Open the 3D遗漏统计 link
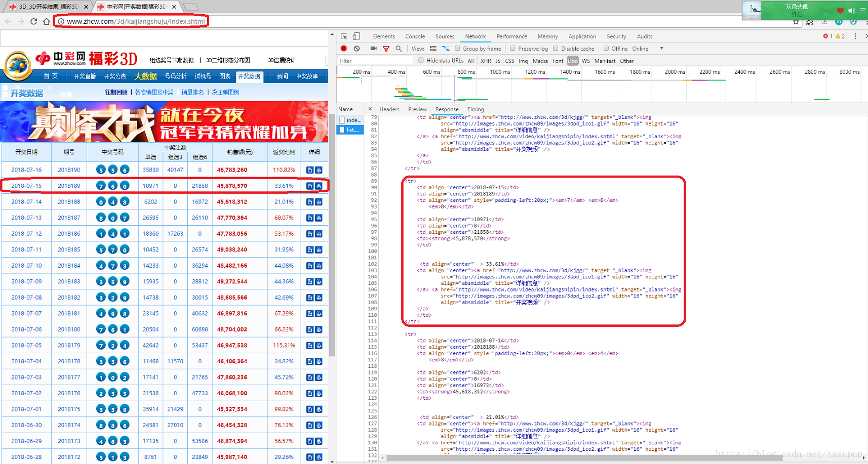The width and height of the screenshot is (868, 464). click(282, 60)
